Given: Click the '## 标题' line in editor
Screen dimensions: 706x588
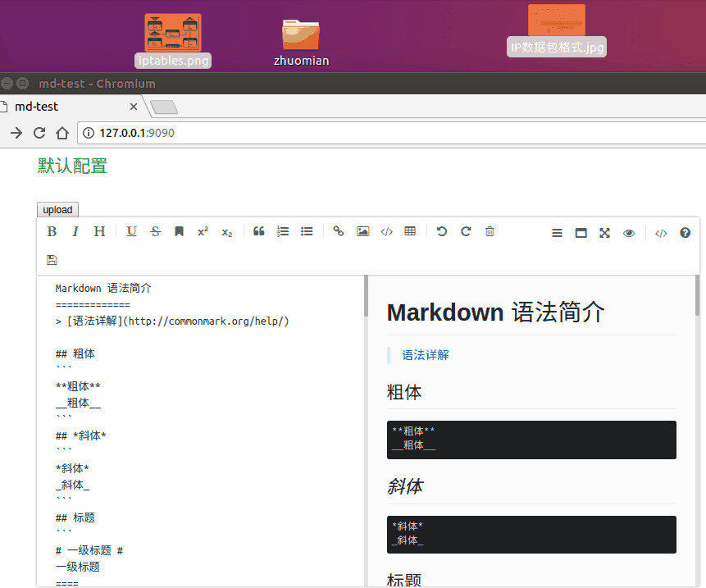Looking at the screenshot, I should [75, 517].
